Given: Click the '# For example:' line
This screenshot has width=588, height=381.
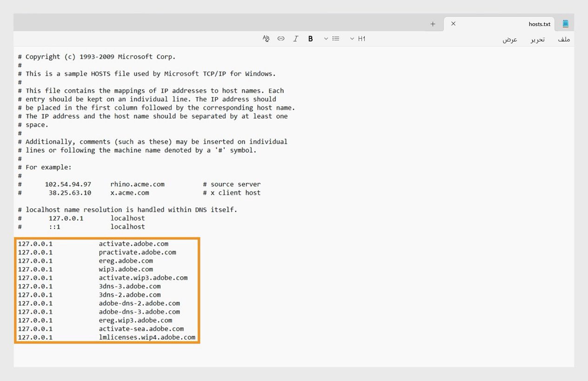Looking at the screenshot, I should 45,167.
